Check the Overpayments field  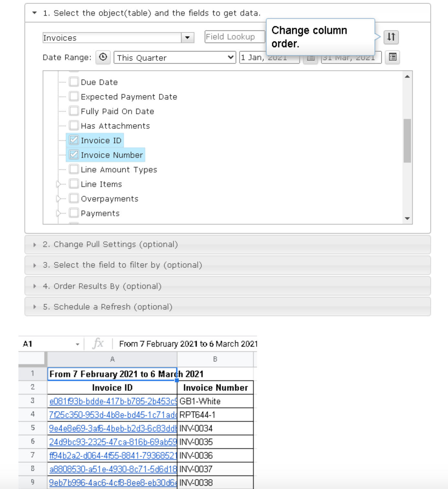pos(74,198)
